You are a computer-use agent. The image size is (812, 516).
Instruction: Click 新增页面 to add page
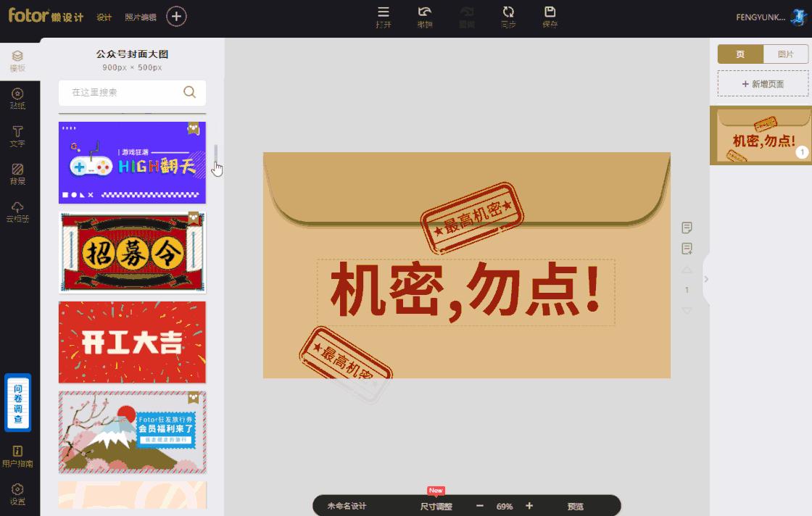pos(763,84)
